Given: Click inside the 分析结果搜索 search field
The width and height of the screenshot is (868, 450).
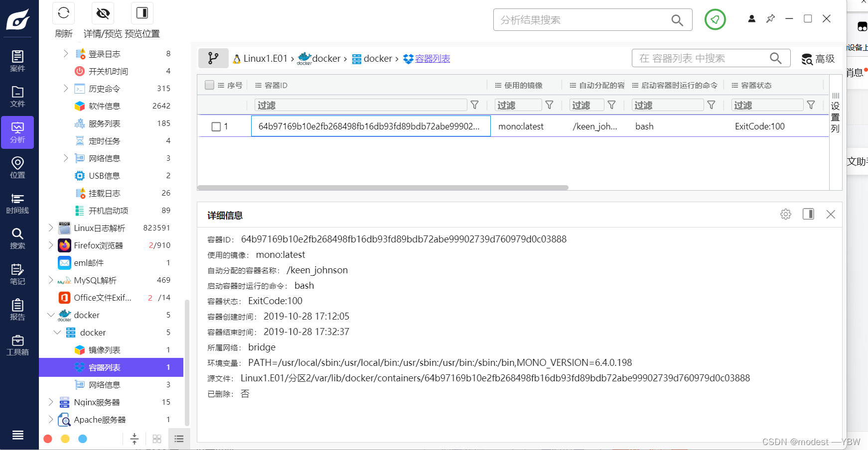Looking at the screenshot, I should 573,19.
